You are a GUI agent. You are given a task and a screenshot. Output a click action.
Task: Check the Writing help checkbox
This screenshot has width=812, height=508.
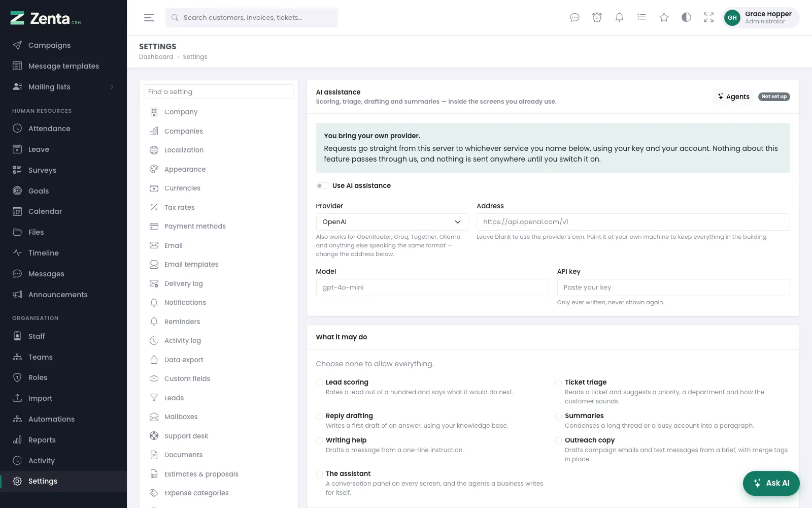(x=319, y=440)
